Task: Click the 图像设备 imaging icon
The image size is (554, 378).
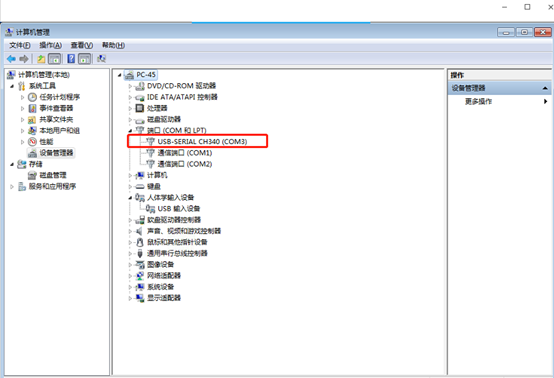Action: [x=140, y=265]
